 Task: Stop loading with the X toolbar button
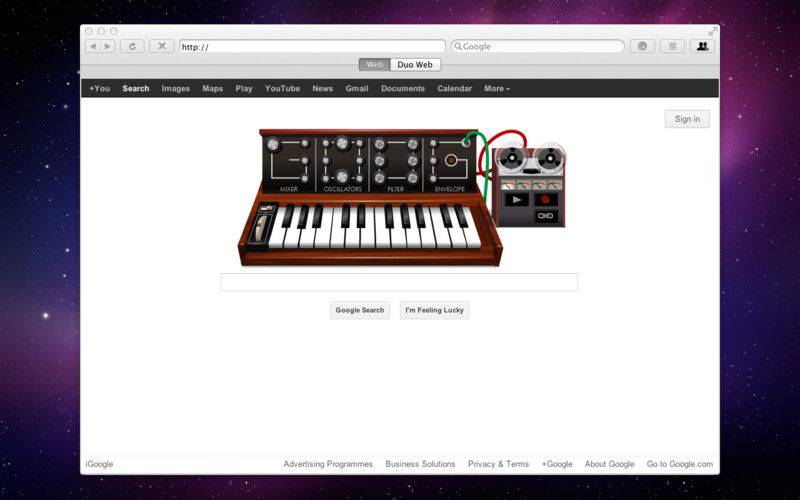(162, 46)
